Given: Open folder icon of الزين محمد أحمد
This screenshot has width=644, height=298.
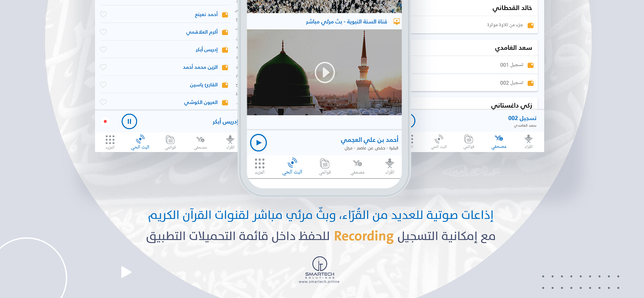Looking at the screenshot, I should 225,67.
